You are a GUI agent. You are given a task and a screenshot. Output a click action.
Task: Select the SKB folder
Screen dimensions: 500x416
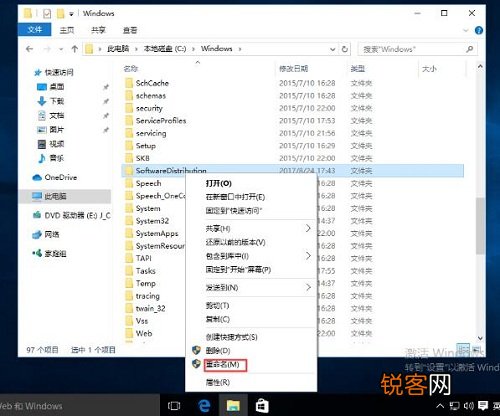coord(143,158)
